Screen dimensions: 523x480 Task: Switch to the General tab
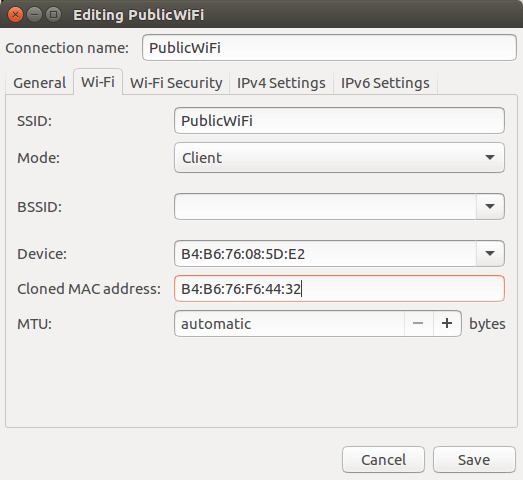tap(40, 83)
